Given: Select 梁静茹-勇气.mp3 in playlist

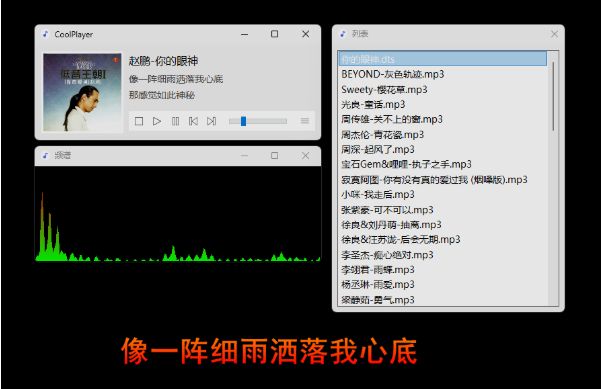Looking at the screenshot, I should click(x=443, y=300).
